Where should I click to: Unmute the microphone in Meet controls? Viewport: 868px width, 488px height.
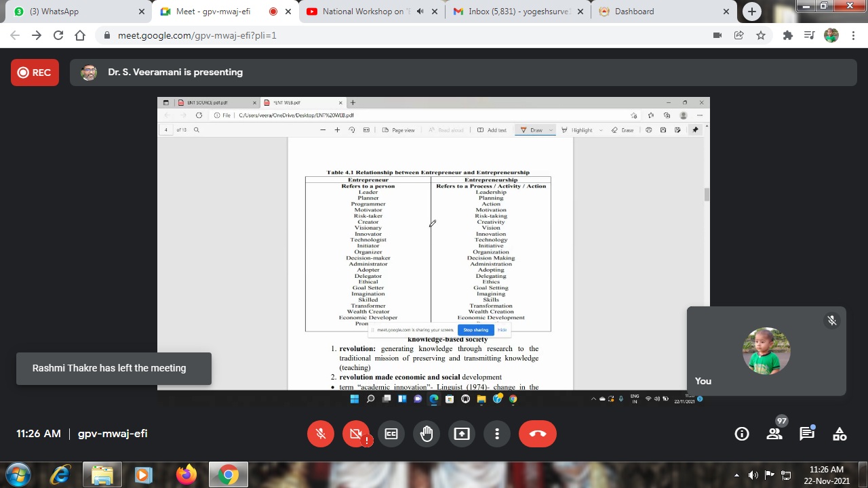pos(321,434)
